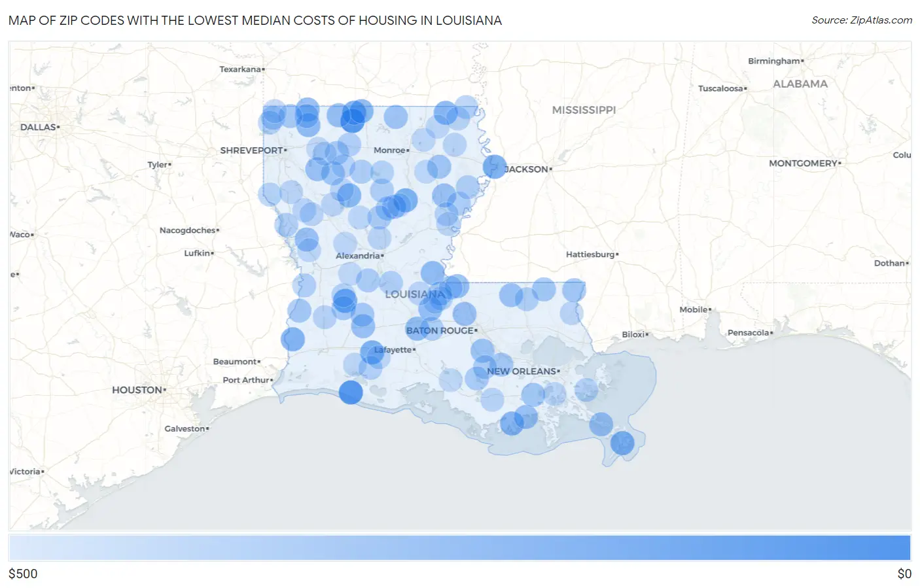Click the ZIP bubble on the coast south of Lafayette
The image size is (920, 588).
(351, 392)
